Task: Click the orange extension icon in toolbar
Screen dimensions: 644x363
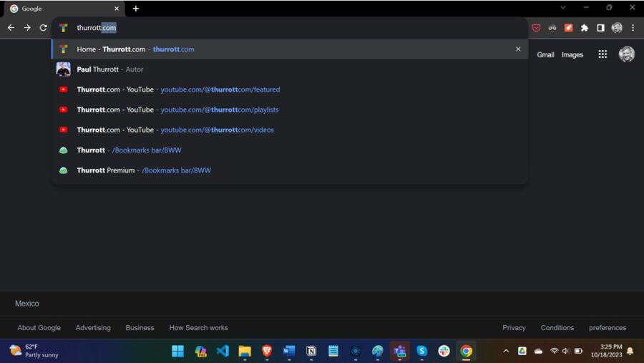Action: pyautogui.click(x=568, y=28)
